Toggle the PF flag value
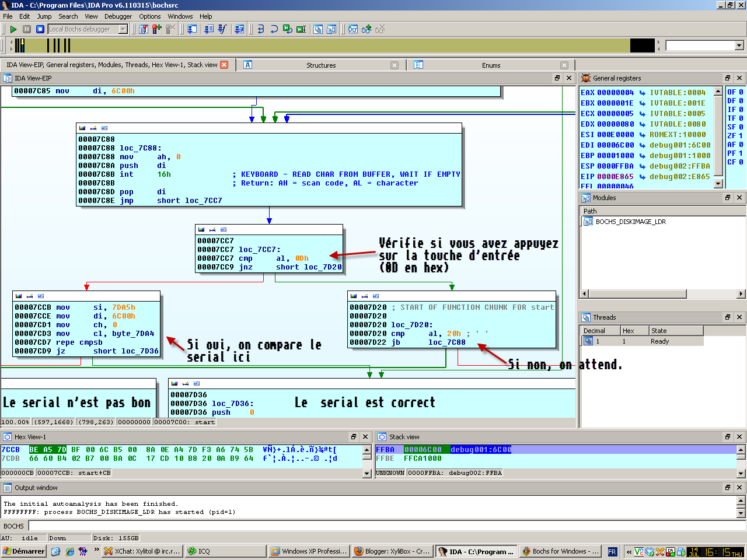Image resolution: width=747 pixels, height=560 pixels. pyautogui.click(x=741, y=153)
